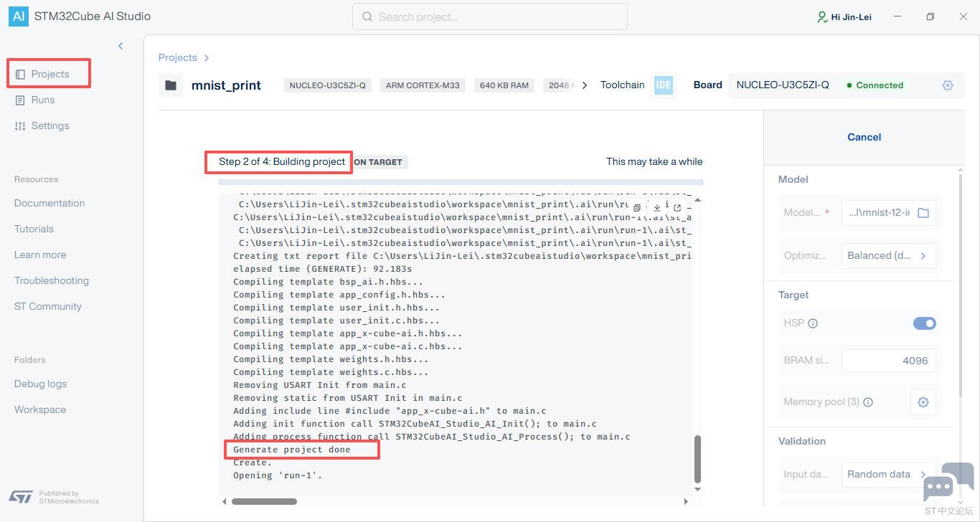Click the ON TARGET badge

pos(378,162)
